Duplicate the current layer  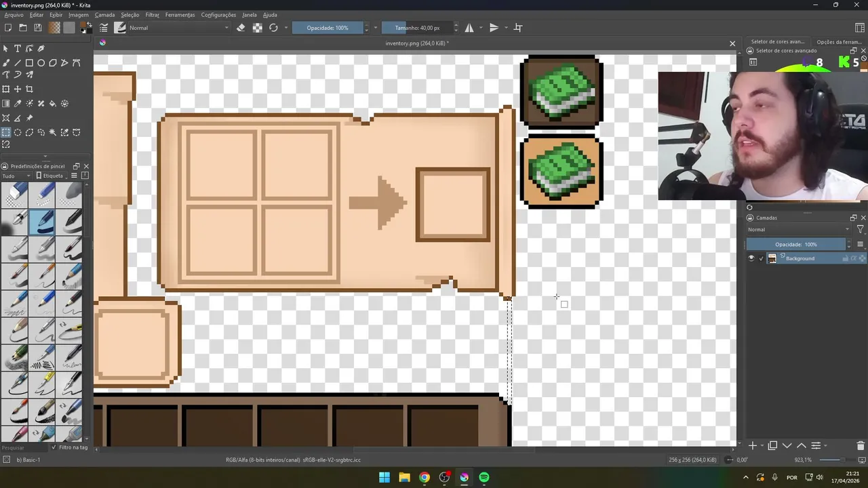[772, 445]
